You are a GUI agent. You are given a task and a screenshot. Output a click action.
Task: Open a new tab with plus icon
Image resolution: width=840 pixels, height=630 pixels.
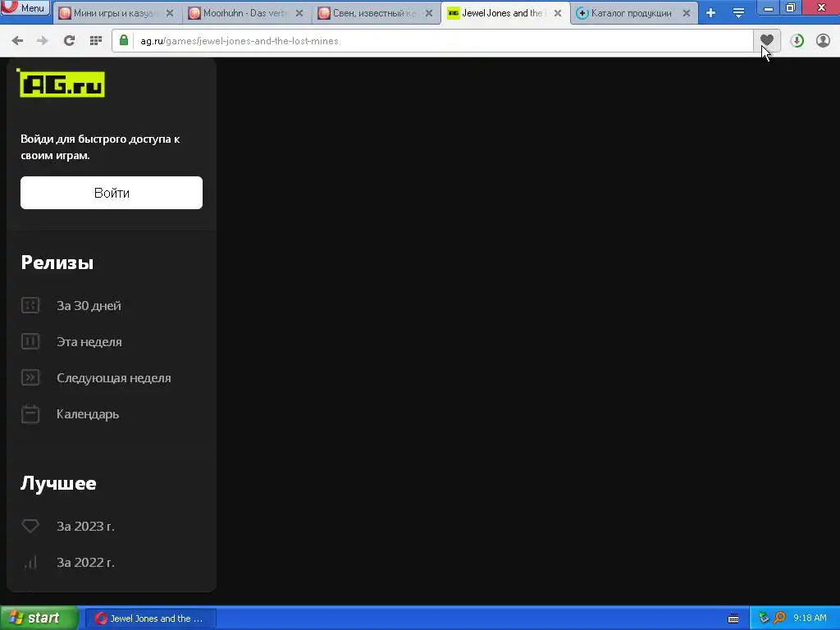point(710,13)
